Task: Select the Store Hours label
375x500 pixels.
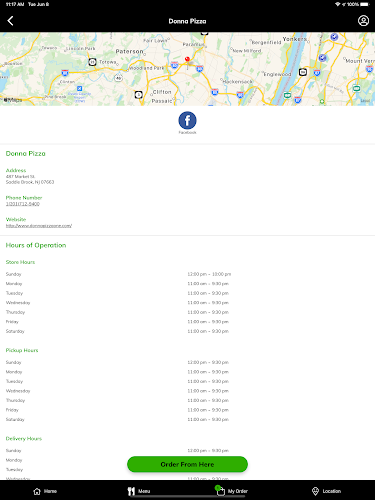Action: coord(20,262)
